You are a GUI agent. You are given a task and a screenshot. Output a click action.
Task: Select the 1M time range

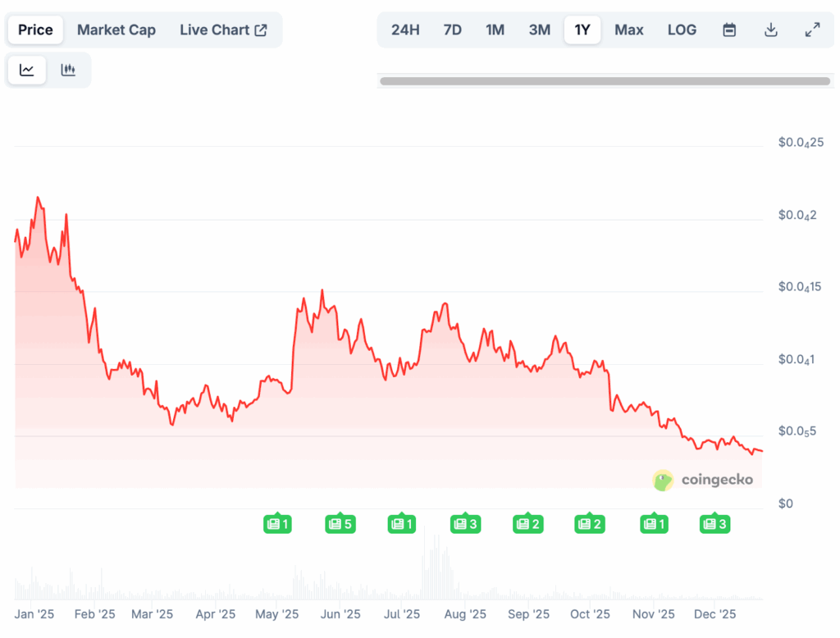(495, 30)
